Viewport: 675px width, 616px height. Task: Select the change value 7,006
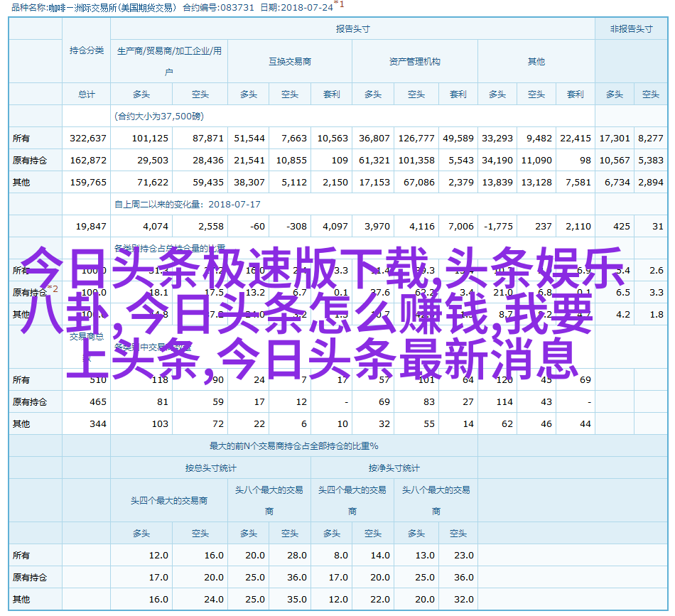[460, 226]
